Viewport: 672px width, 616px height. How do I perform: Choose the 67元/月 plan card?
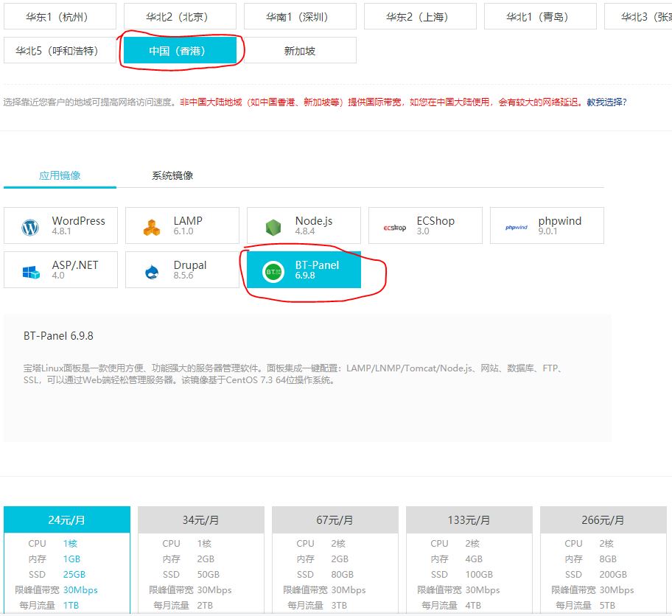click(335, 519)
